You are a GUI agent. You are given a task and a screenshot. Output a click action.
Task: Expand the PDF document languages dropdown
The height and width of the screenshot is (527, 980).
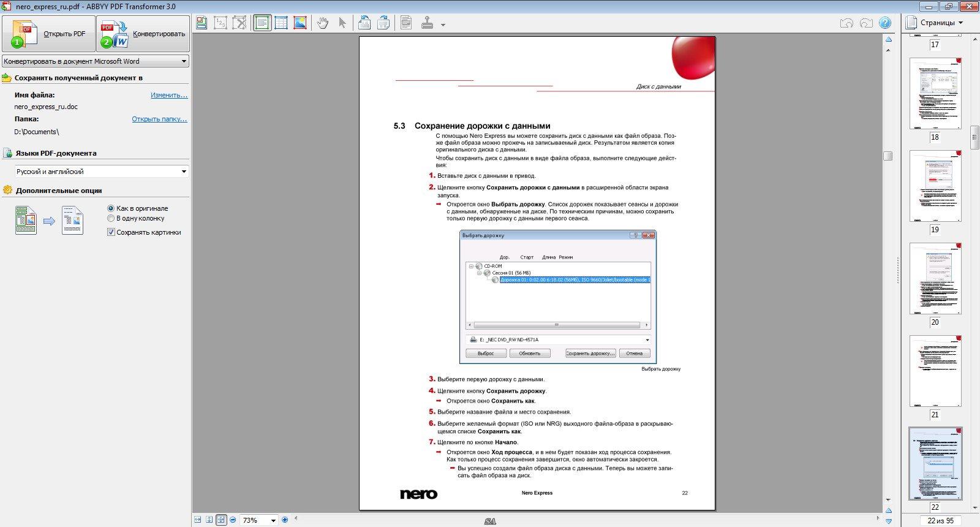point(102,172)
